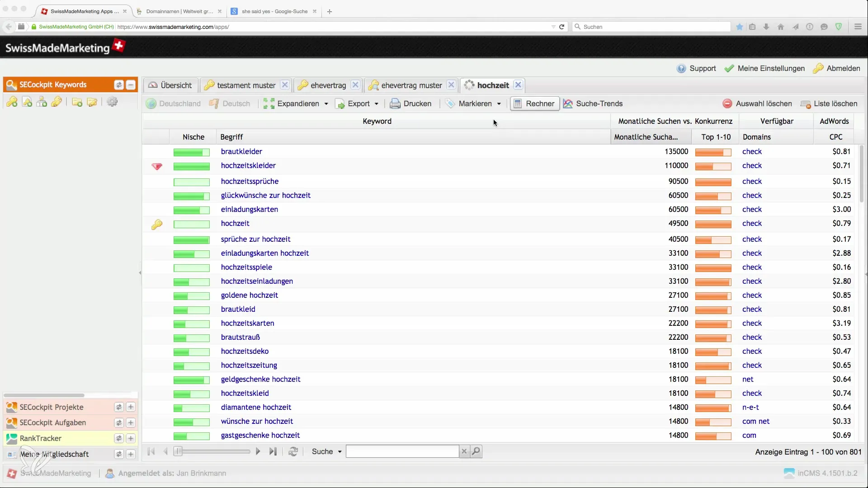Expand RankTracker panel with plus button
The image size is (868, 488).
(131, 438)
